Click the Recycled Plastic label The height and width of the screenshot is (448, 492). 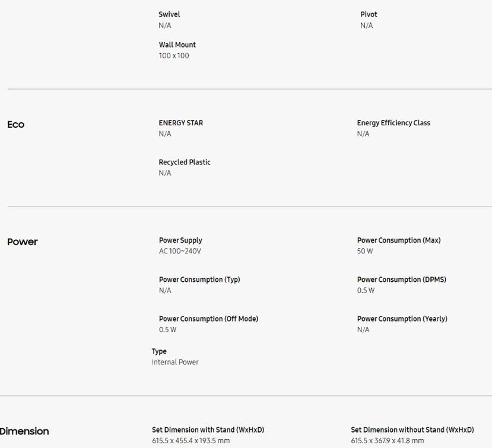pos(185,162)
